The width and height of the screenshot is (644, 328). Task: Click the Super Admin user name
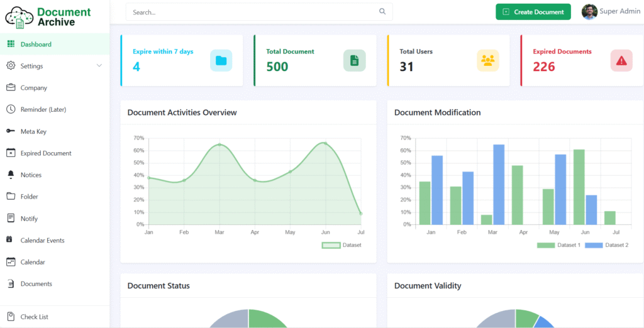tap(619, 11)
